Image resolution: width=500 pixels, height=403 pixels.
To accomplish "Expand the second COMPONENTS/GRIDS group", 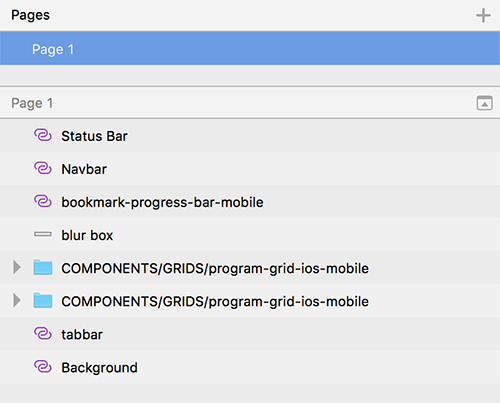I will tap(17, 300).
